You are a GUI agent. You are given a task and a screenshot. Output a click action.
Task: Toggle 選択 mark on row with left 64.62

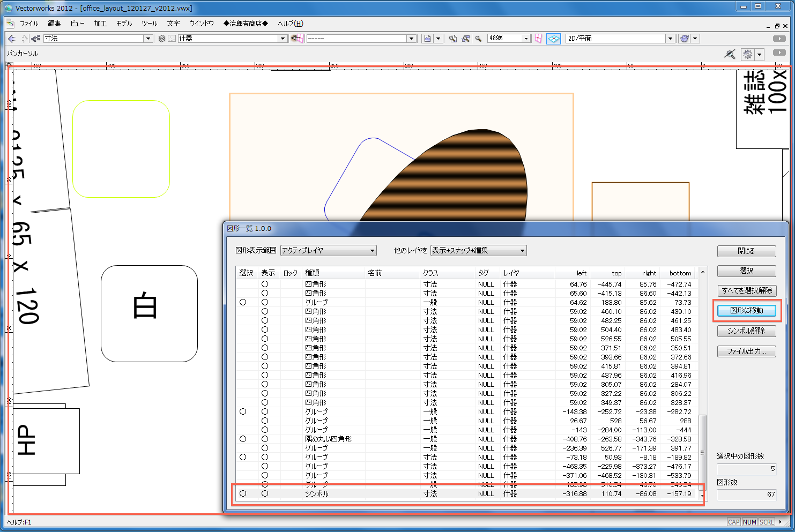tap(243, 302)
